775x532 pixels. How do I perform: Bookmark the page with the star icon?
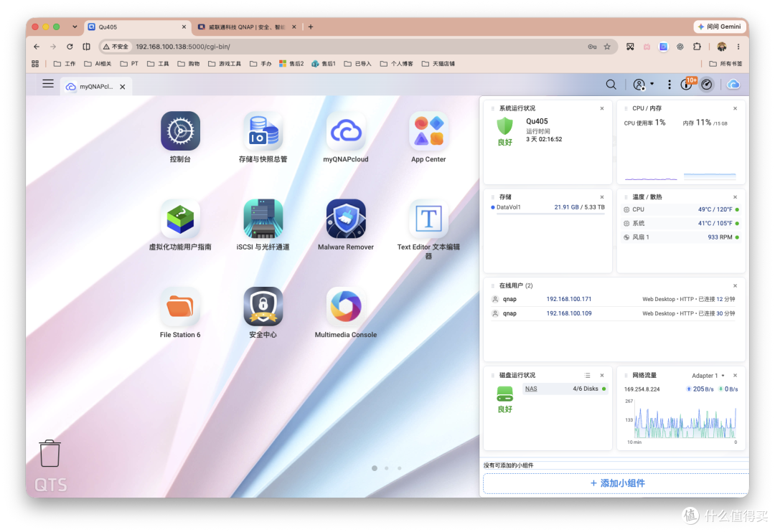pyautogui.click(x=607, y=47)
